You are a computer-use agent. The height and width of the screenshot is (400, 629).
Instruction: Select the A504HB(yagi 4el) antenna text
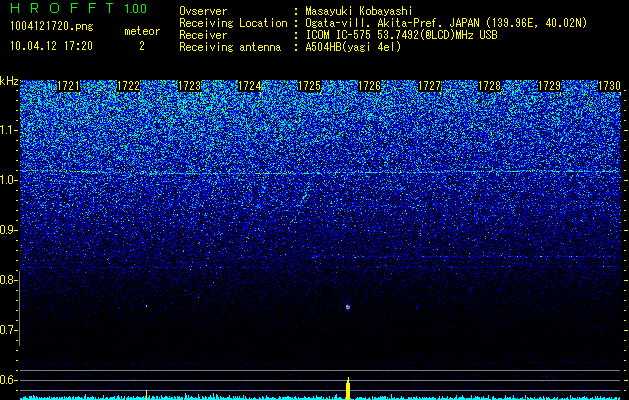[x=353, y=47]
